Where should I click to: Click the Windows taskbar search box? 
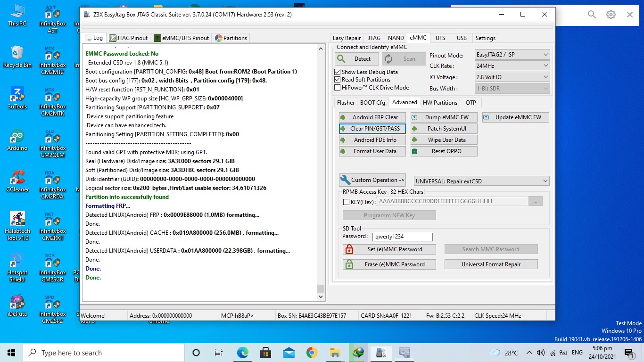(x=104, y=353)
